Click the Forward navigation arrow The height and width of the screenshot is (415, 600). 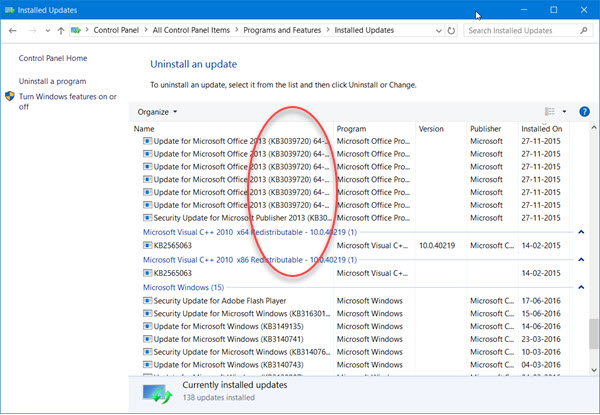tap(32, 31)
